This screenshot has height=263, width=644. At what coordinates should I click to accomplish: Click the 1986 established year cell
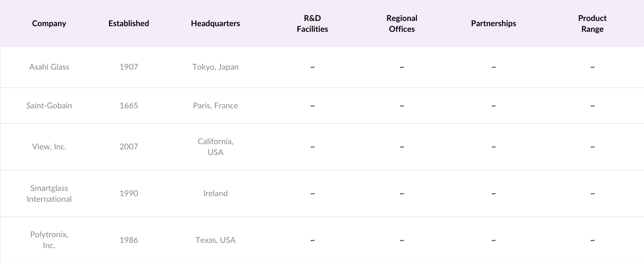pyautogui.click(x=129, y=240)
